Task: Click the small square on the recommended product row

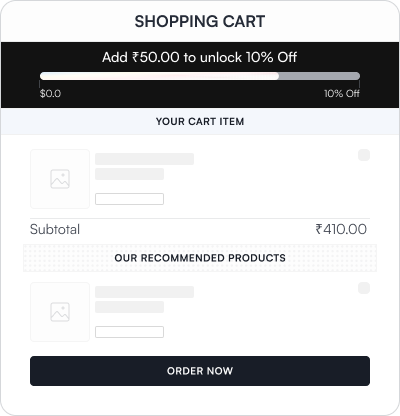Action: click(x=364, y=288)
